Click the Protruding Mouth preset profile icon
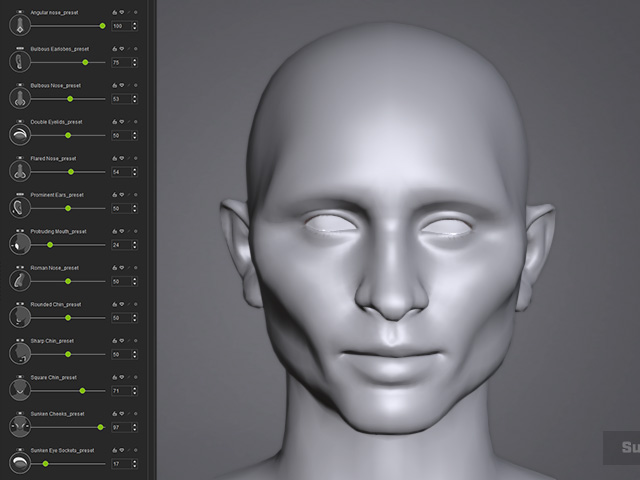 (x=20, y=244)
